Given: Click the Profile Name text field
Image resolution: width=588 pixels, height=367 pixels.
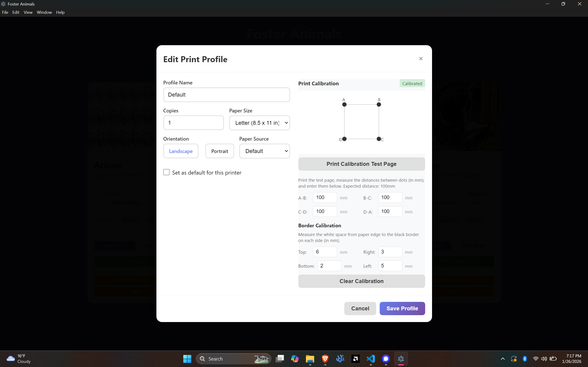Looking at the screenshot, I should (x=226, y=95).
